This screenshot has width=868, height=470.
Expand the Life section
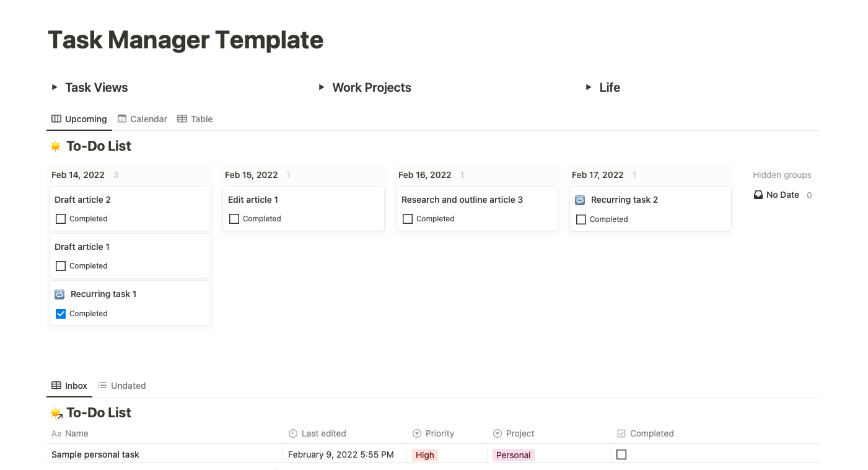pos(587,87)
